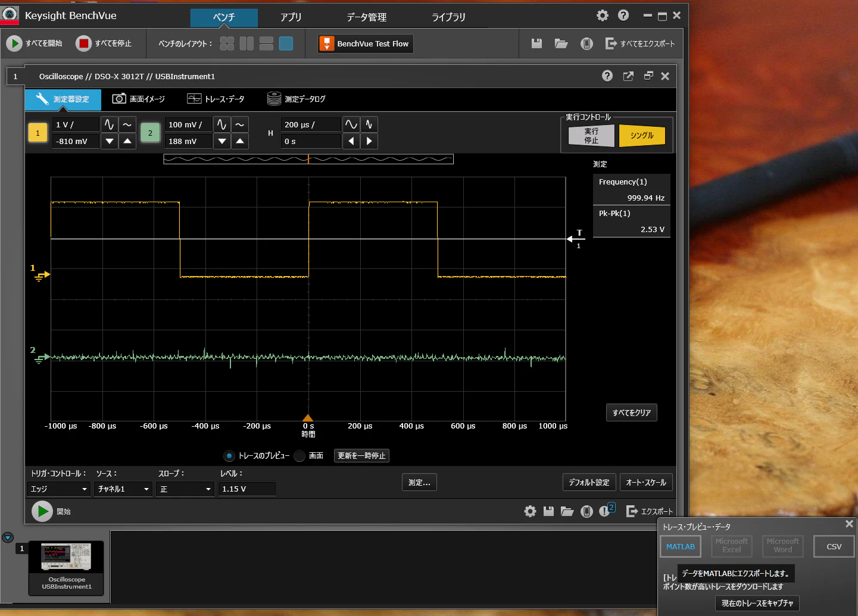Select the トレースのプレビュー radio button
Screen dimensions: 858x616
tap(229, 456)
